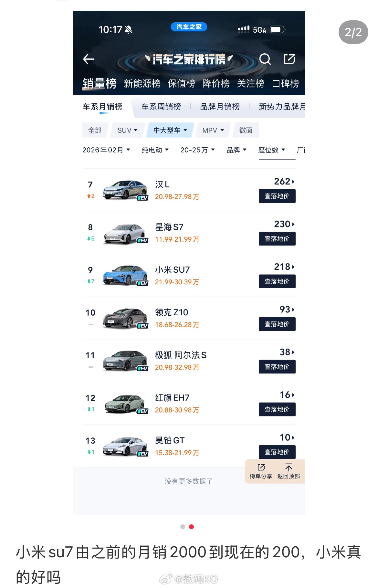
Task: Tap the arrow next to 小米 SU7's 218
Action: pyautogui.click(x=293, y=267)
